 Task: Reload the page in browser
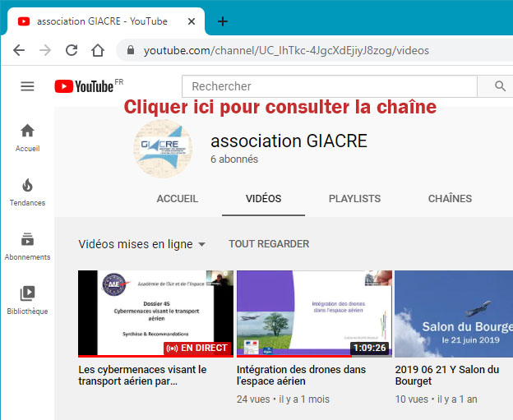coord(72,50)
